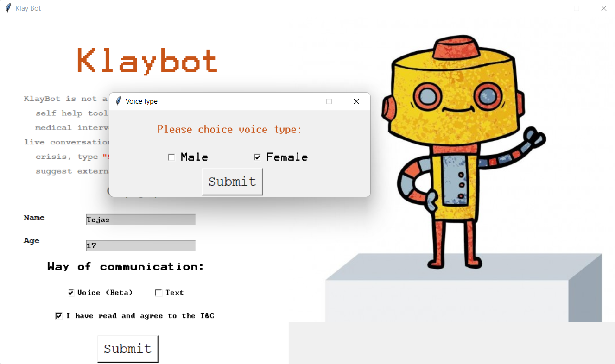Close the Voice type dialog
The width and height of the screenshot is (615, 364).
point(356,101)
